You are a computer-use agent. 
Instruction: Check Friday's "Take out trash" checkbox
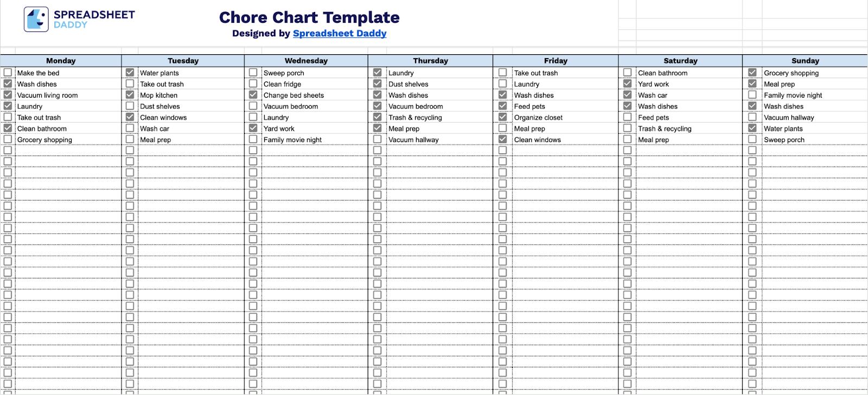pos(502,73)
